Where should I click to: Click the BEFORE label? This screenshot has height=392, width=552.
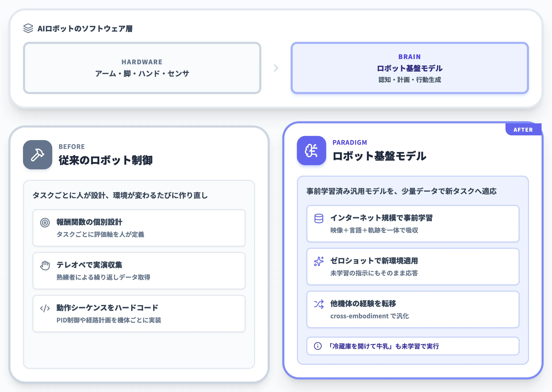coord(72,147)
